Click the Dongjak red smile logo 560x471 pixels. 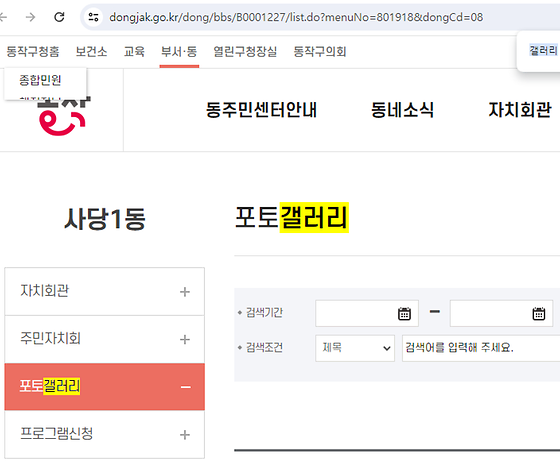(63, 116)
